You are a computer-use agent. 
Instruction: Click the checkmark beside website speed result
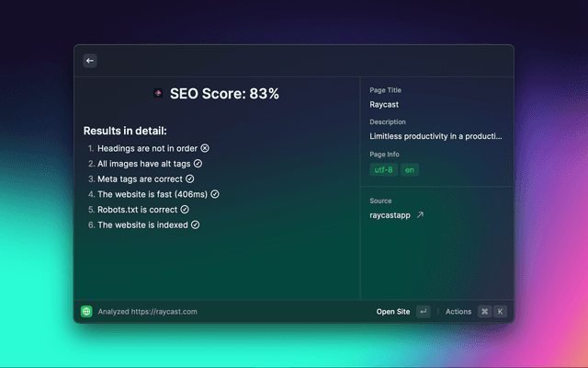[215, 194]
